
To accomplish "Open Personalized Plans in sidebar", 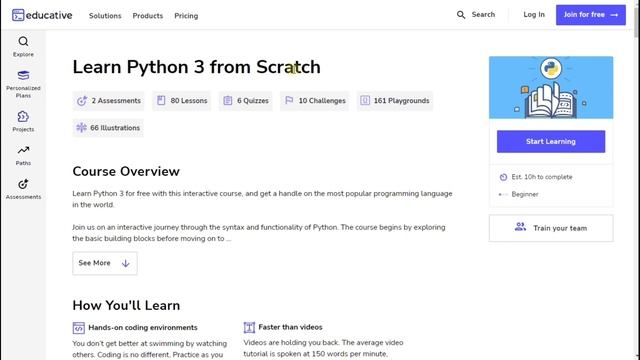I will [23, 84].
